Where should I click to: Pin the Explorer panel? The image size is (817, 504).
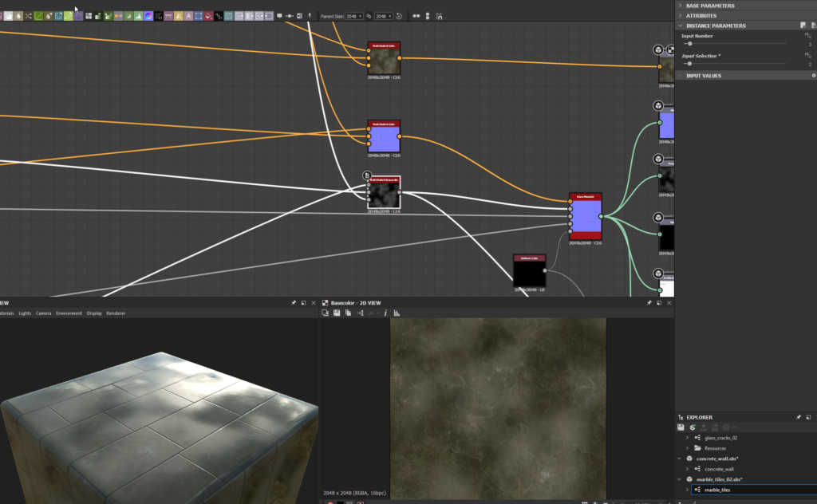tap(799, 417)
